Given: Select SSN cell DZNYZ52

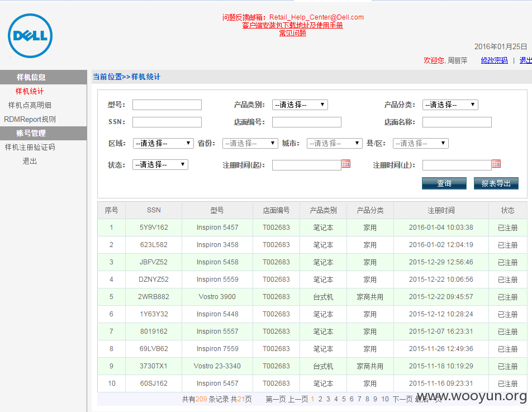Looking at the screenshot, I should pos(154,280).
